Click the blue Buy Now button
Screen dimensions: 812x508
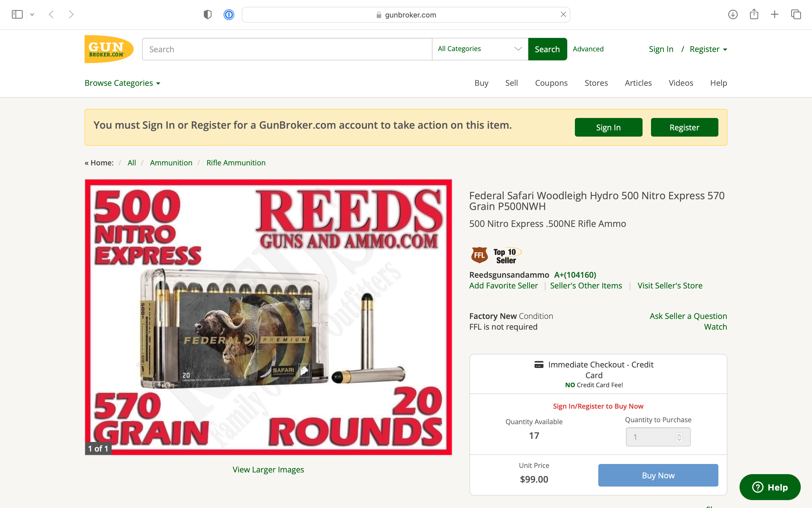click(x=658, y=475)
